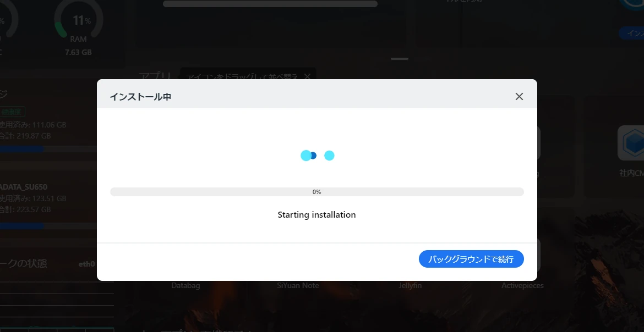Click the horizontal scrollbar at top
This screenshot has width=644, height=332.
tap(270, 4)
